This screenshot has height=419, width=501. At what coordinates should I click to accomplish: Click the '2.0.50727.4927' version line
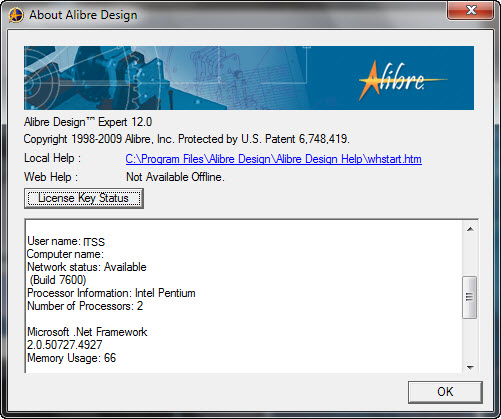65,345
